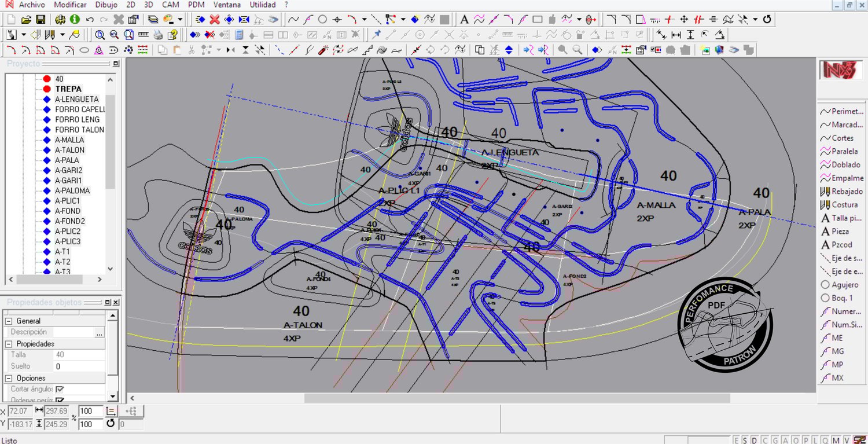Click the Proyecto tree horizontal scrollbar

(57, 280)
